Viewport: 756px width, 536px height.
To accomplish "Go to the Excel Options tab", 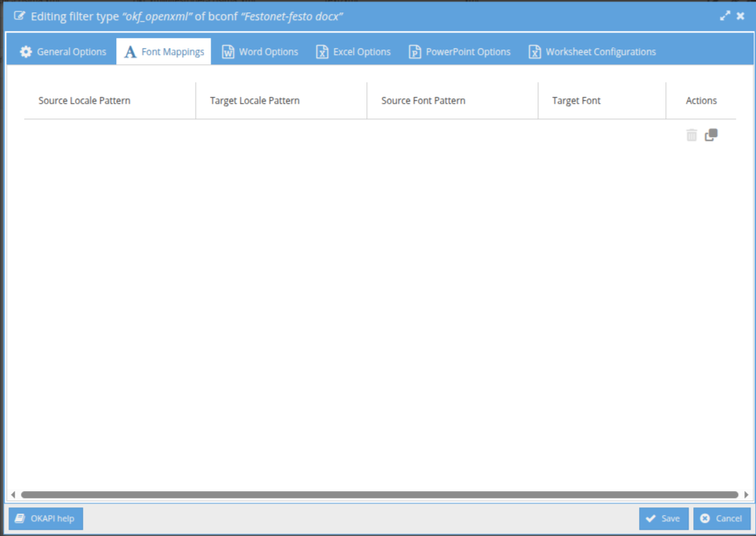I will point(353,52).
